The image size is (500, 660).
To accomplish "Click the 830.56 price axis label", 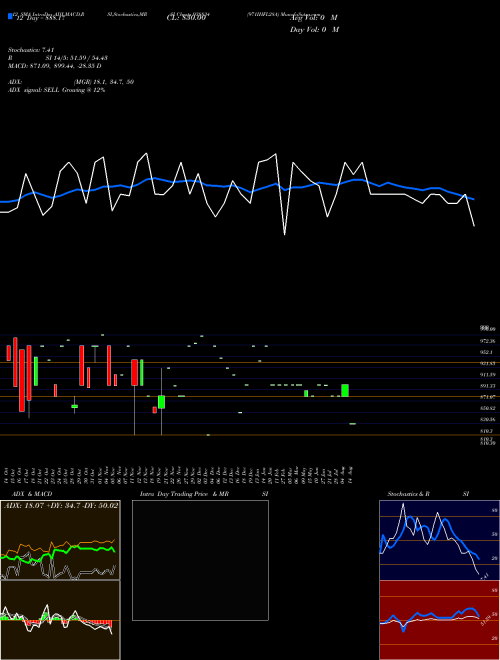I will tap(487, 419).
